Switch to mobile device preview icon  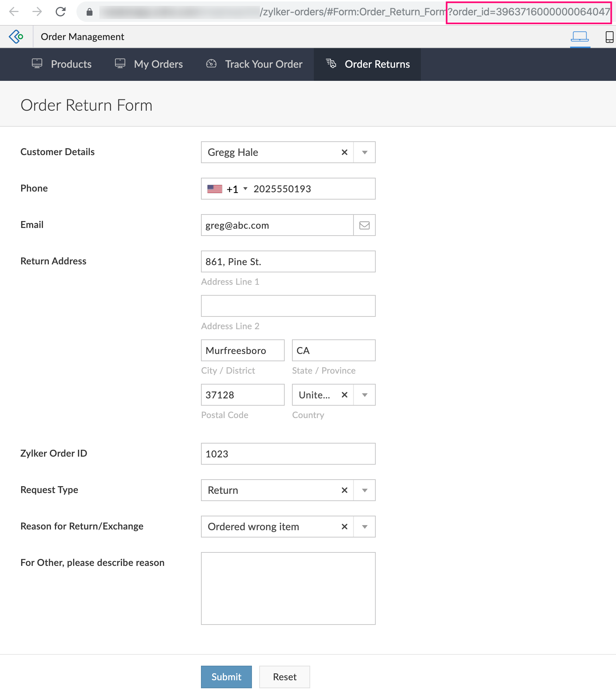coord(609,37)
